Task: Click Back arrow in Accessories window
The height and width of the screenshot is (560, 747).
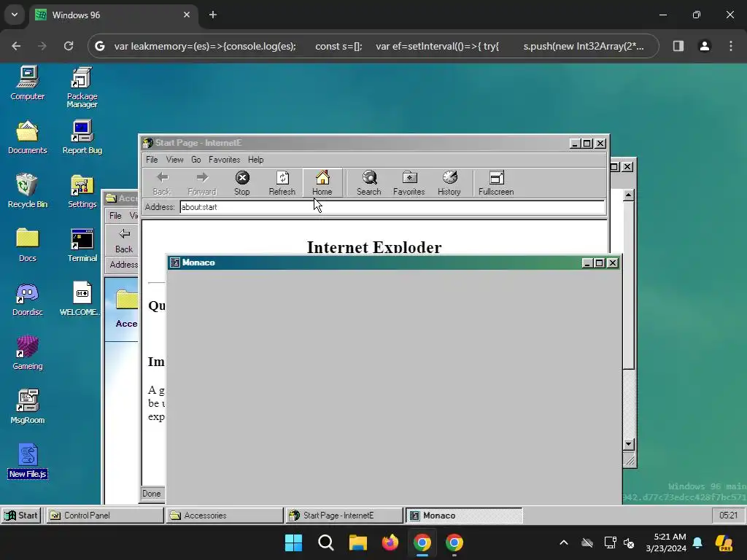Action: (x=124, y=240)
